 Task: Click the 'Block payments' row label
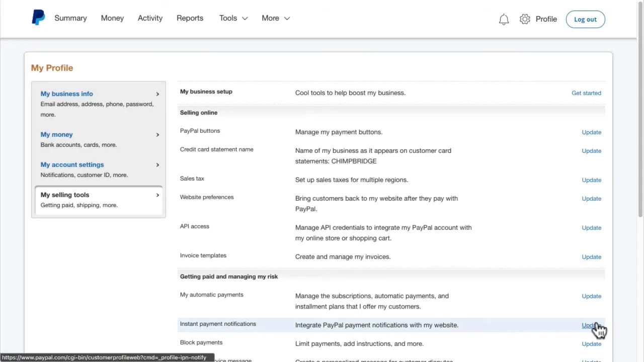click(x=201, y=342)
